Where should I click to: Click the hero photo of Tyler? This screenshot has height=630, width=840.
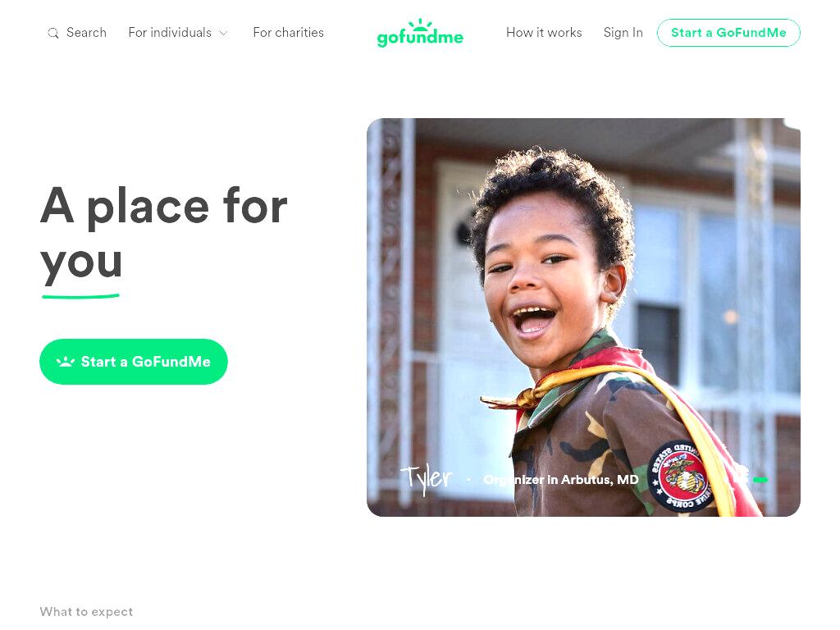point(583,317)
